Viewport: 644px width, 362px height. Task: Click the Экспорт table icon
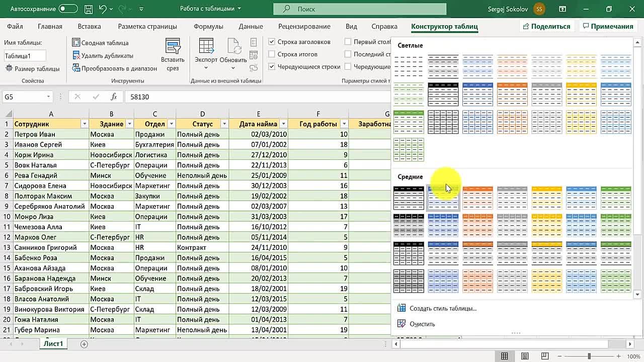[x=206, y=46]
